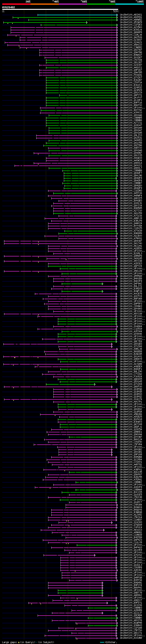Open the UniRef100_A9ZPD1 hit label
146x644 pixels.
click(x=131, y=17)
